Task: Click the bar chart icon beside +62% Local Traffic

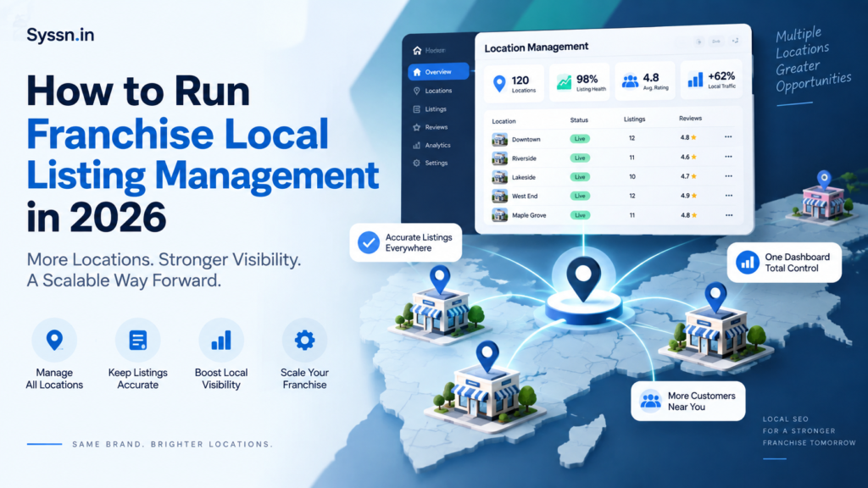Action: tap(695, 80)
